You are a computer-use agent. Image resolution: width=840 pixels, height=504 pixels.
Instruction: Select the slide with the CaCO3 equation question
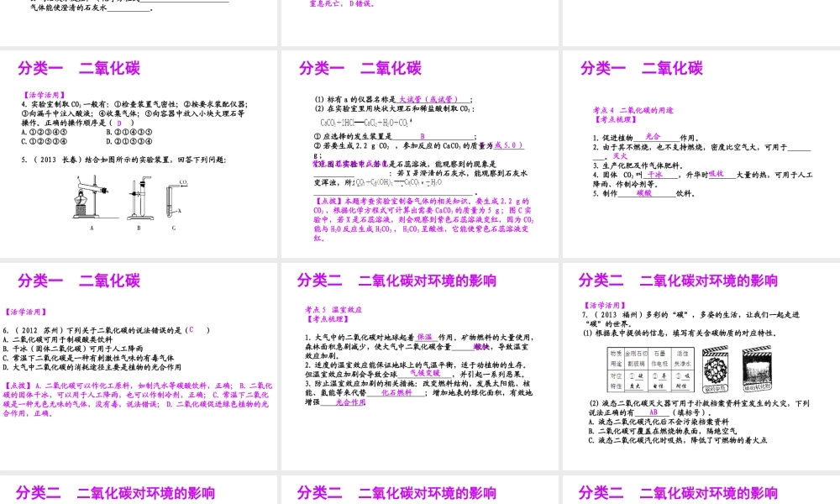(x=419, y=155)
